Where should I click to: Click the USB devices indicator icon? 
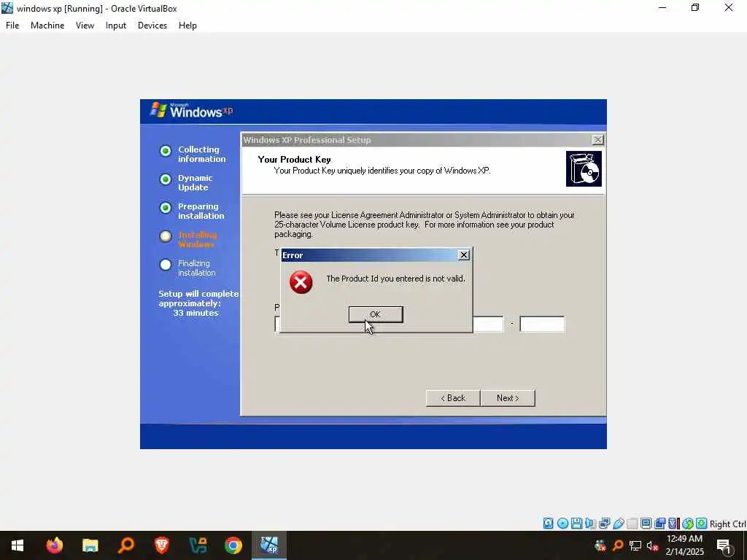coord(619,524)
